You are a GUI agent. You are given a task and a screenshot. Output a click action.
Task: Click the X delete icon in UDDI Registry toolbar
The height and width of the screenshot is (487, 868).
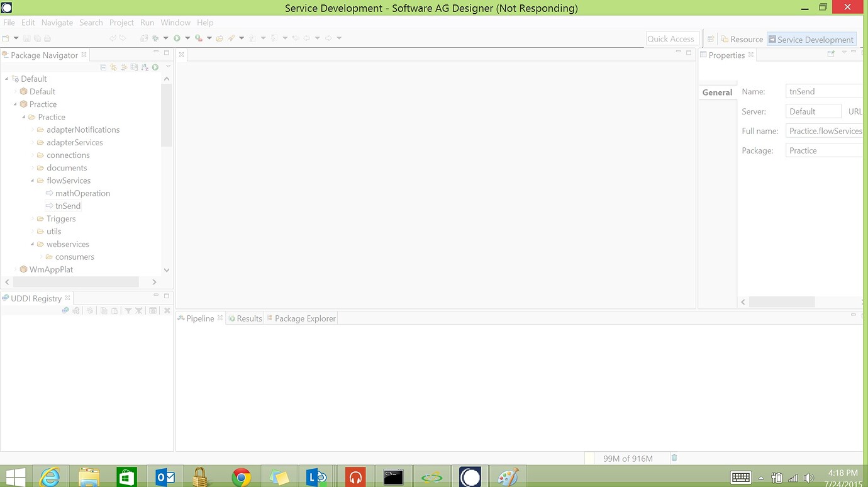[x=167, y=311]
